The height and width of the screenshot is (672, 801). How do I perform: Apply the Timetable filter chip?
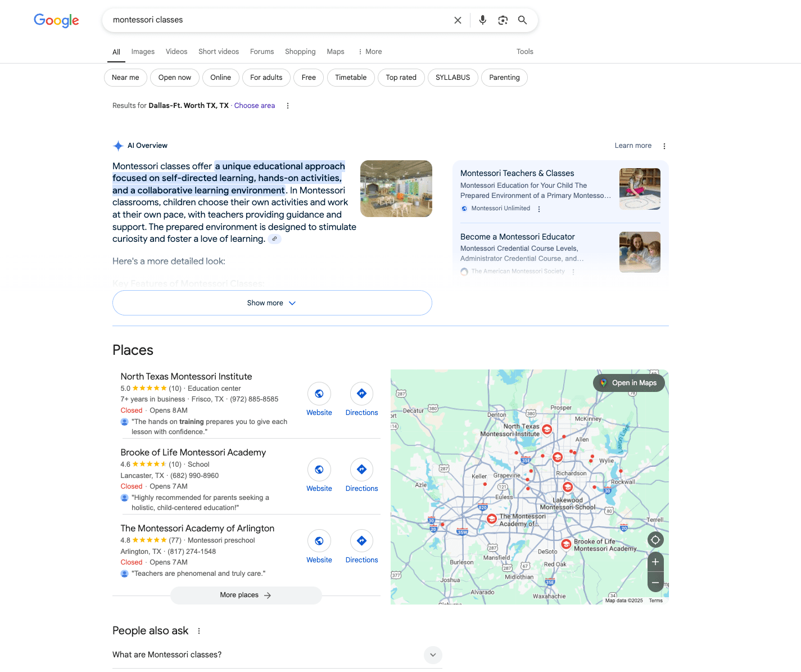351,78
